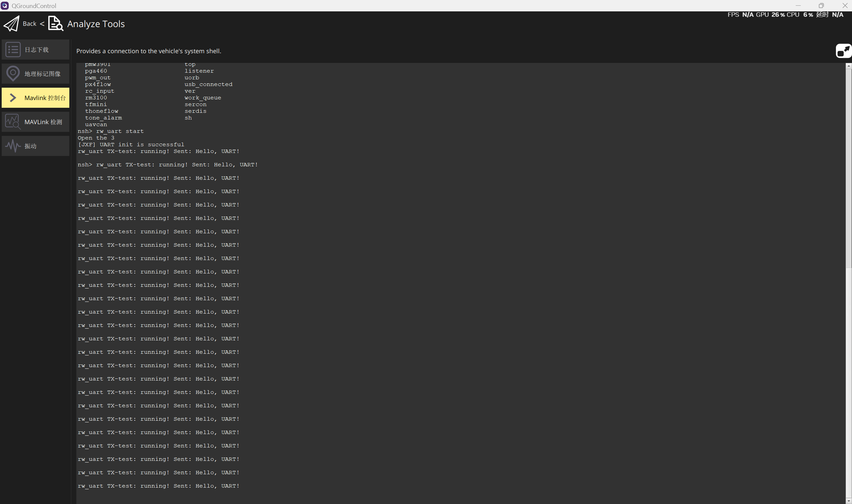Click the waveform icon beside 振动
The width and height of the screenshot is (852, 504).
tap(13, 146)
